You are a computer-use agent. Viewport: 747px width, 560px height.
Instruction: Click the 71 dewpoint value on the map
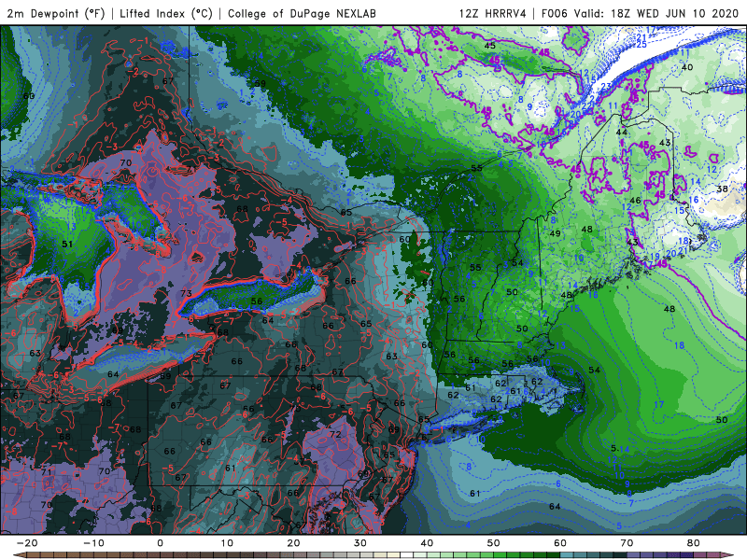tap(46, 472)
